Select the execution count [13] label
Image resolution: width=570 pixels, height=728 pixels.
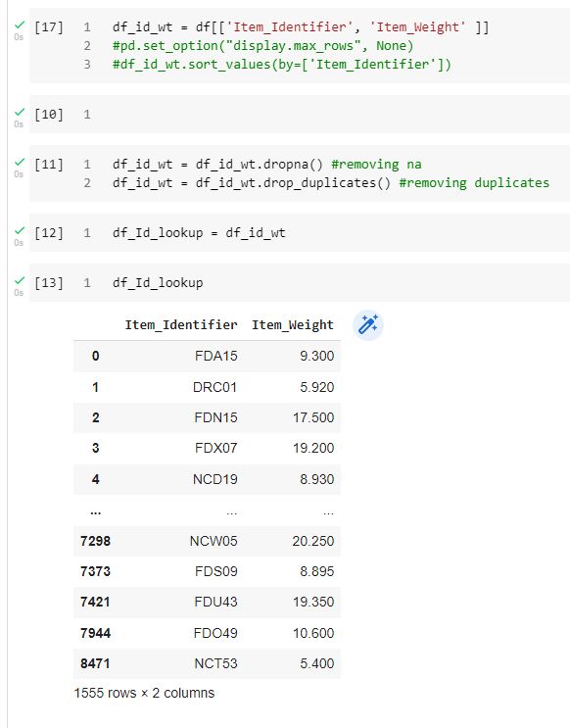49,283
